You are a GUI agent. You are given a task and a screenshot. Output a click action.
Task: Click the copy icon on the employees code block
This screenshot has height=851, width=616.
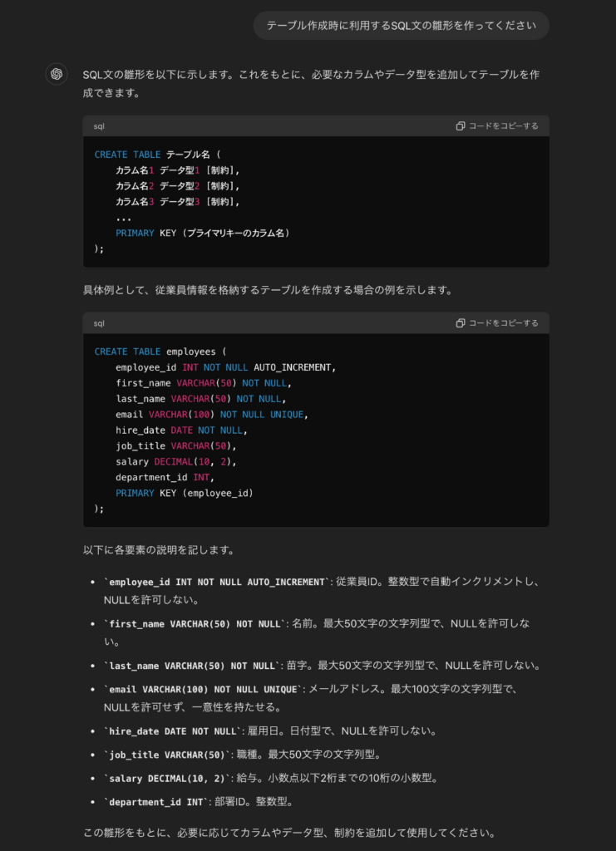click(461, 323)
